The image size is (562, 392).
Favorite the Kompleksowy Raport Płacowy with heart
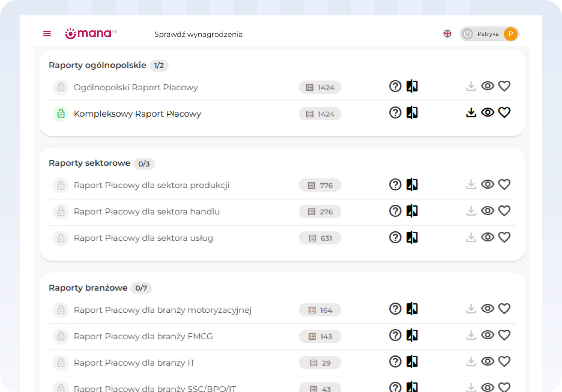tap(504, 112)
